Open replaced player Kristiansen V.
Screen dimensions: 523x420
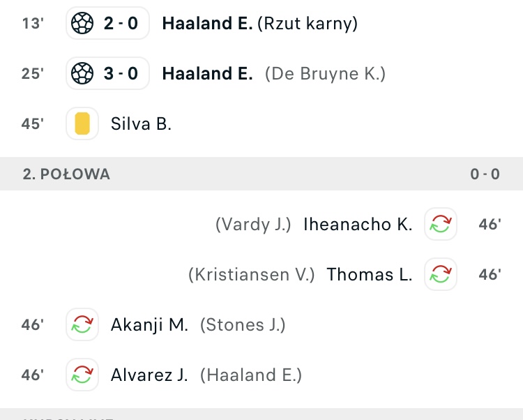pos(252,275)
